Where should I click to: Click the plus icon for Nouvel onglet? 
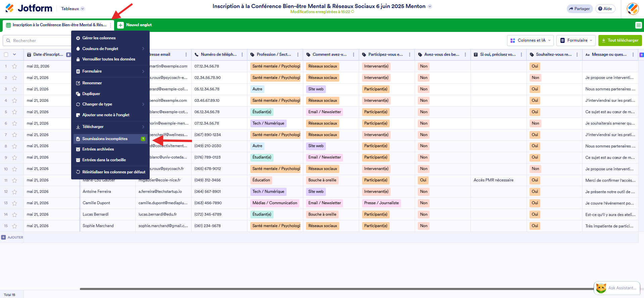pyautogui.click(x=120, y=25)
